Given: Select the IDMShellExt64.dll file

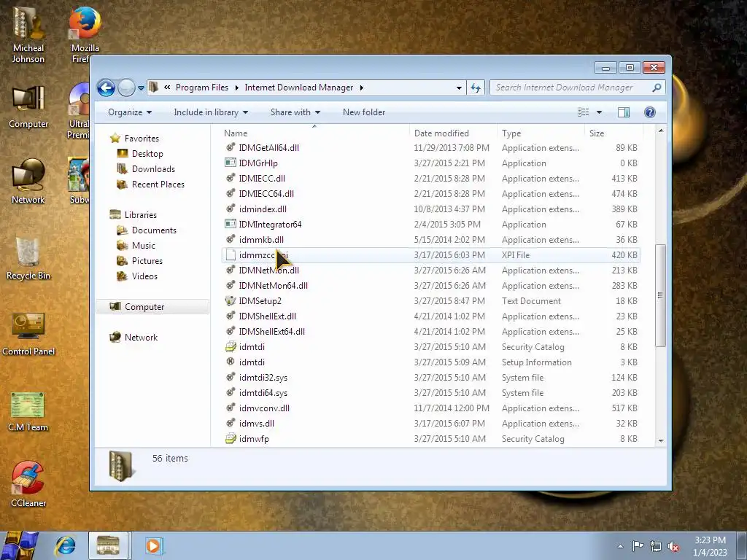Looking at the screenshot, I should (x=271, y=332).
